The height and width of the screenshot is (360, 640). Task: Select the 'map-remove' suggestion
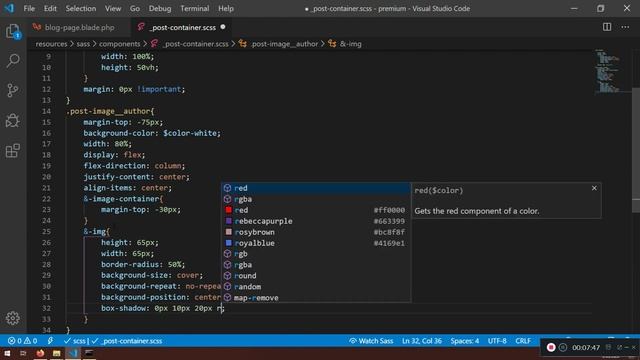316,298
